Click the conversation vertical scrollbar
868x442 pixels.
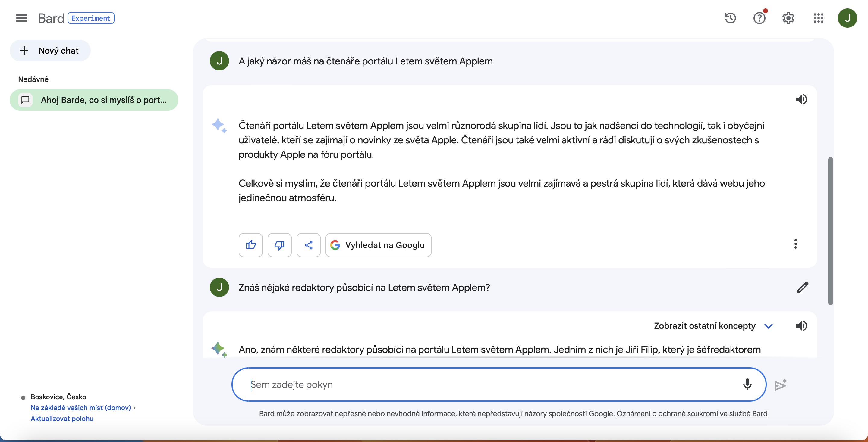tap(830, 231)
